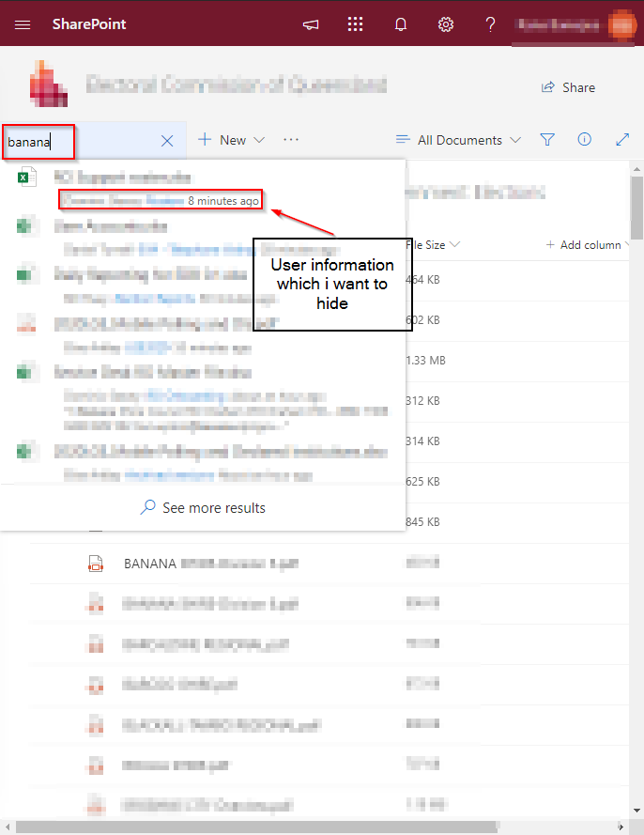
Task: Open the app launcher grid
Action: coord(355,24)
